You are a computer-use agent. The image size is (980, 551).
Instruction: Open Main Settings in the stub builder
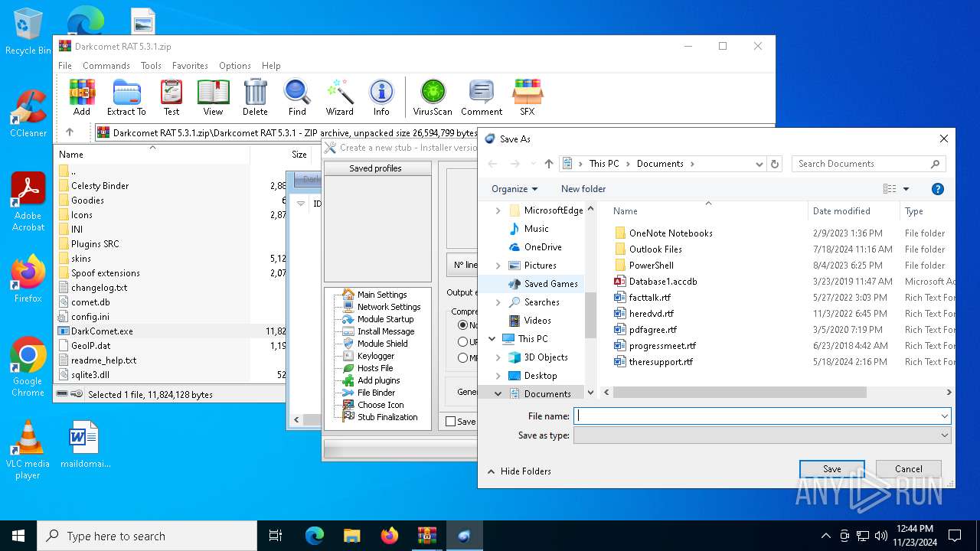[382, 295]
